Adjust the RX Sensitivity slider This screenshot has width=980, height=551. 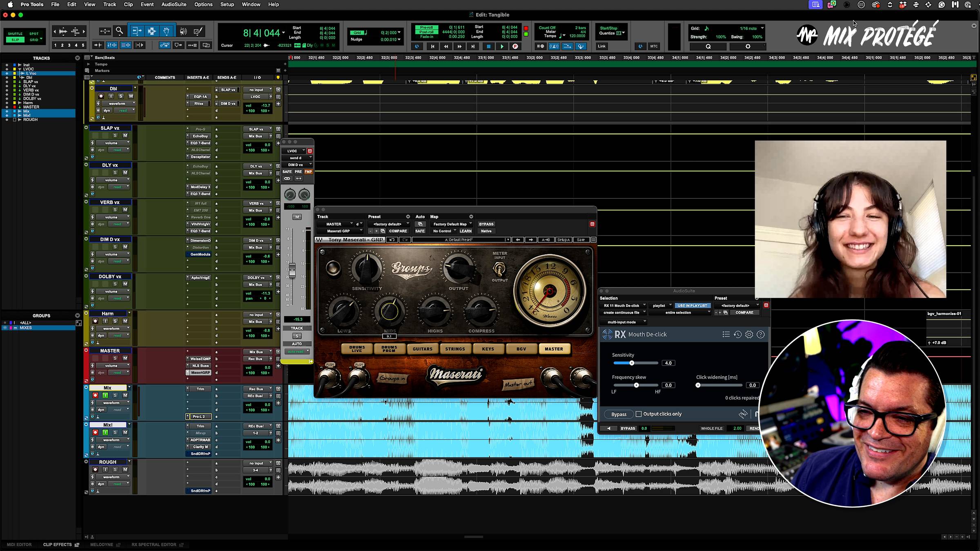point(635,363)
